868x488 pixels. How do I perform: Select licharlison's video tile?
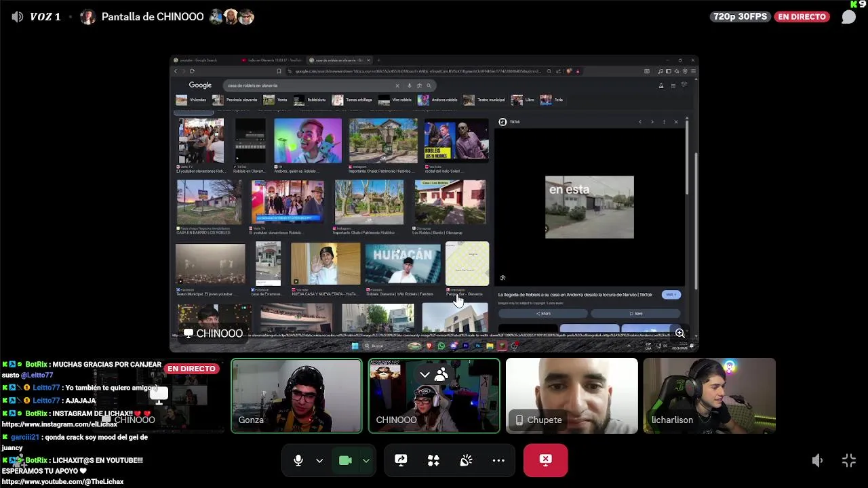(x=709, y=396)
